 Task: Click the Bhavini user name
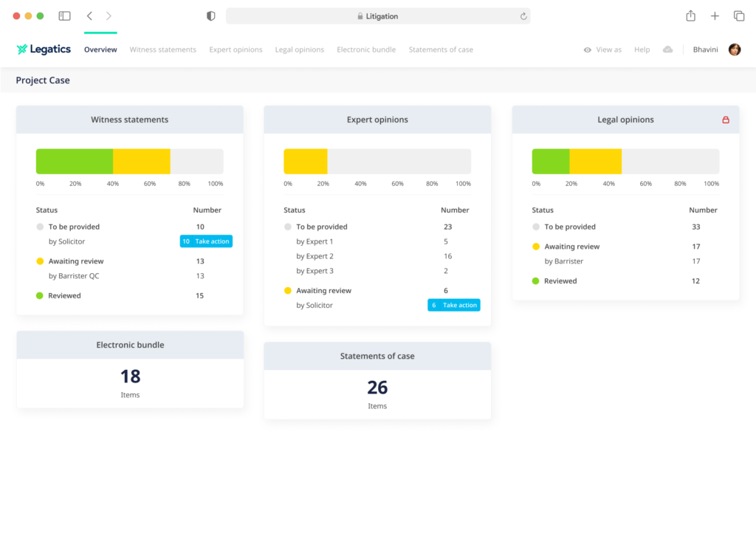click(x=705, y=49)
